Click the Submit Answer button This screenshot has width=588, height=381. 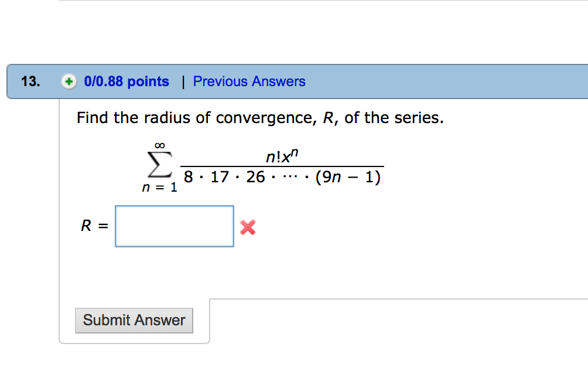(134, 321)
